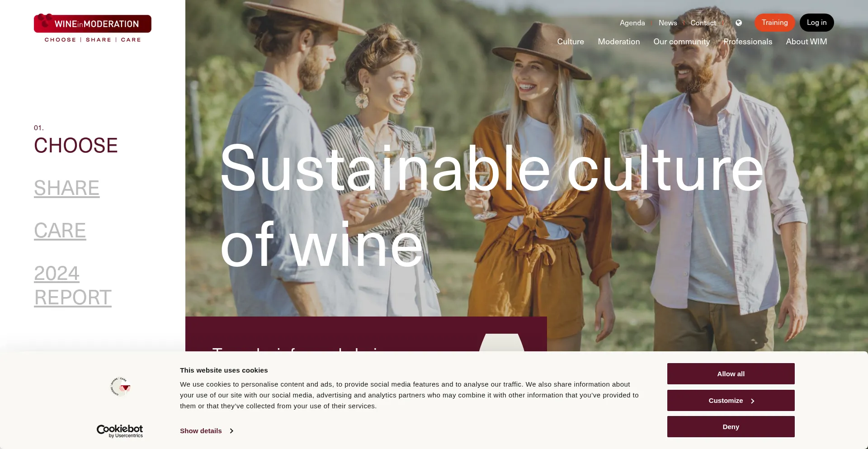
Task: Open the globe language selector icon
Action: tap(739, 23)
